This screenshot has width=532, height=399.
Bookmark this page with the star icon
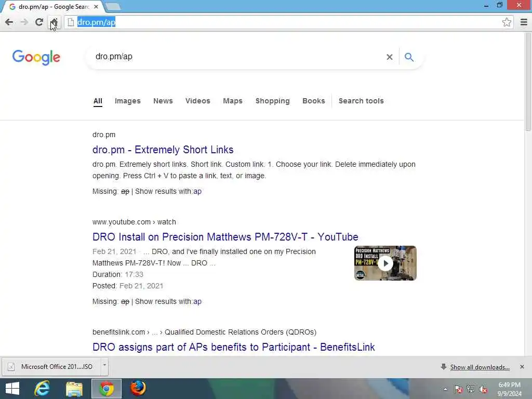507,22
